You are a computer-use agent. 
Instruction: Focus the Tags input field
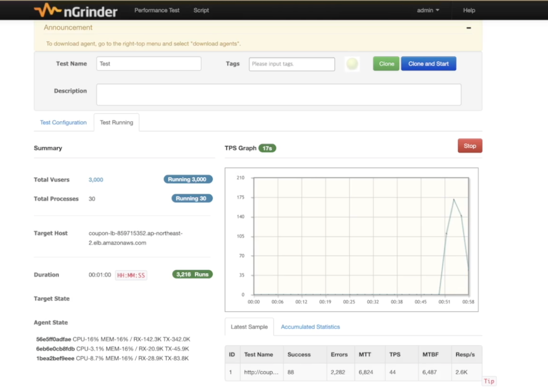click(x=292, y=64)
